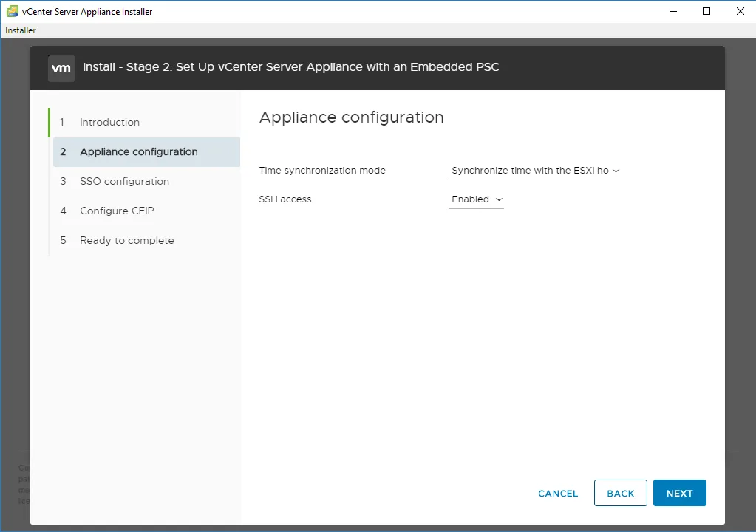Select the Appliance configuration step
This screenshot has height=532, width=756.
click(x=146, y=151)
